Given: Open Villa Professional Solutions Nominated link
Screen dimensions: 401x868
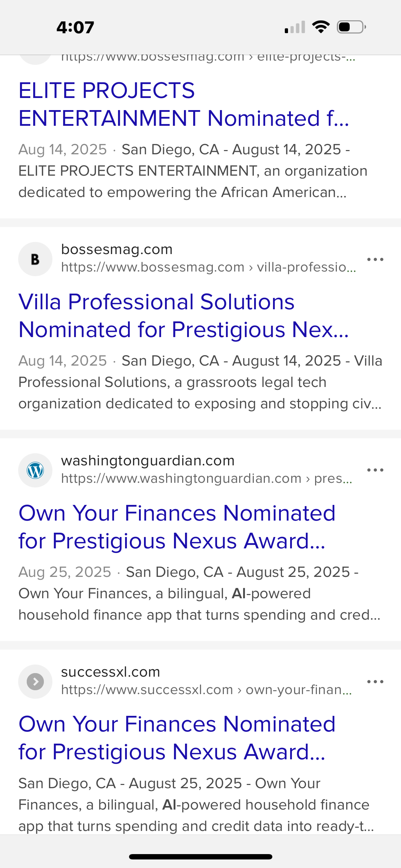Looking at the screenshot, I should (183, 316).
